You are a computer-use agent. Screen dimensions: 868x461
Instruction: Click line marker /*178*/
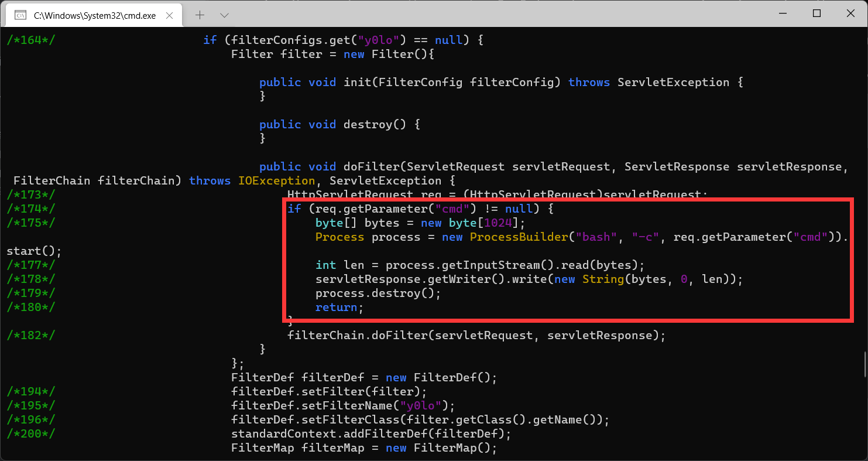click(x=31, y=279)
